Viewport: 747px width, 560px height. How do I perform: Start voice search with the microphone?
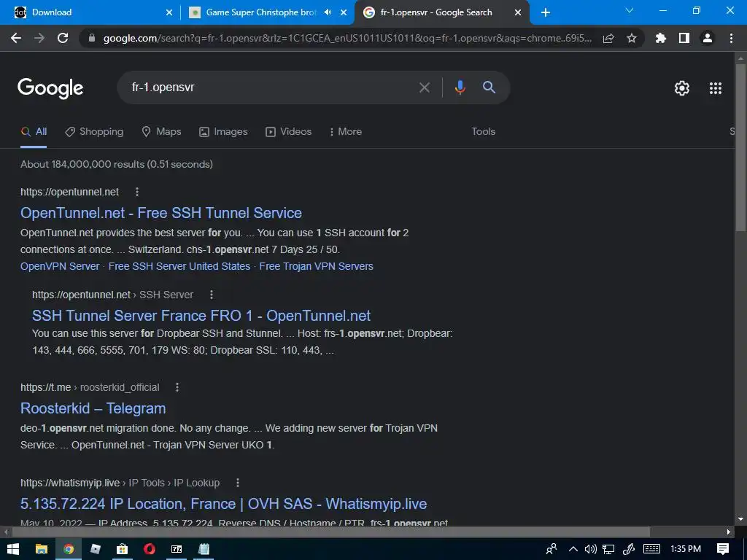pyautogui.click(x=460, y=87)
